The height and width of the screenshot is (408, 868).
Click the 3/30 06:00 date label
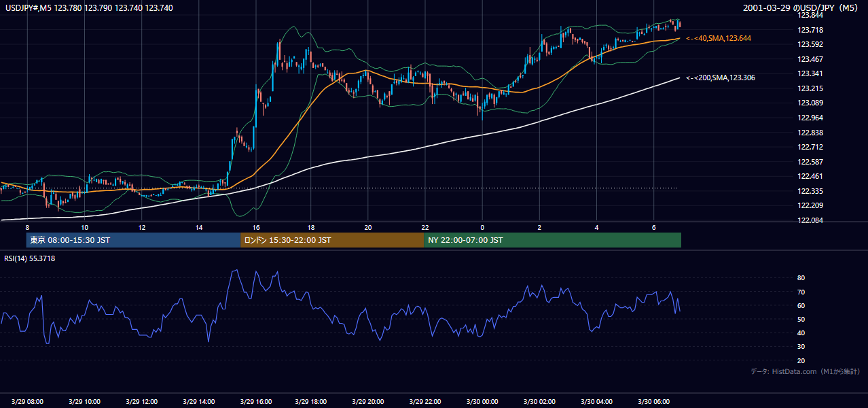(x=653, y=401)
